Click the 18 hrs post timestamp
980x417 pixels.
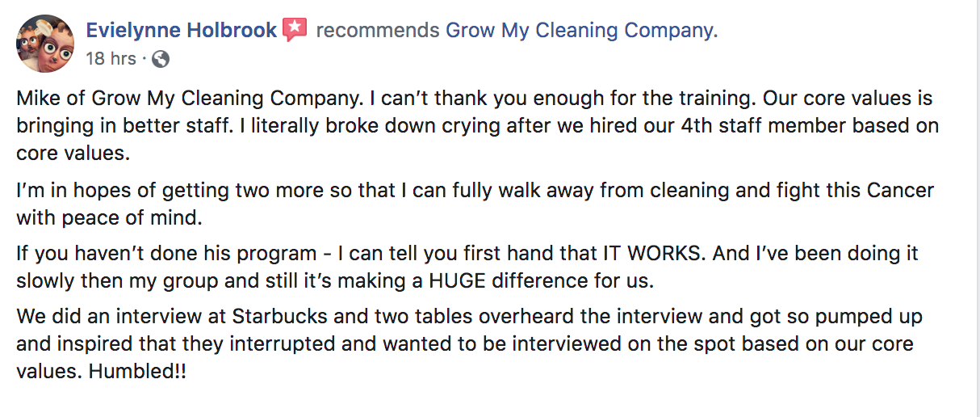coord(111,58)
